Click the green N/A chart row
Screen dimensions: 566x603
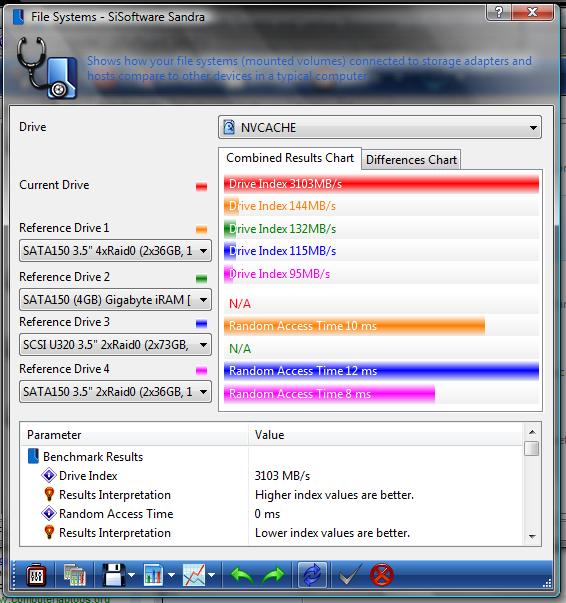pyautogui.click(x=381, y=349)
